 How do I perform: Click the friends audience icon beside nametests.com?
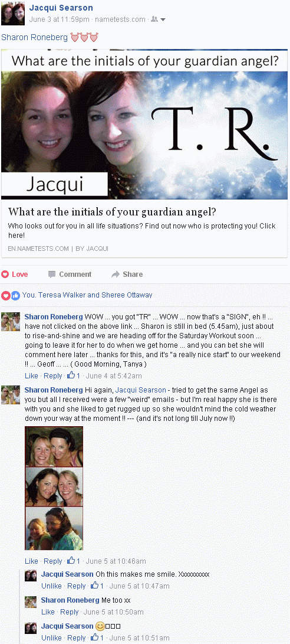(154, 19)
